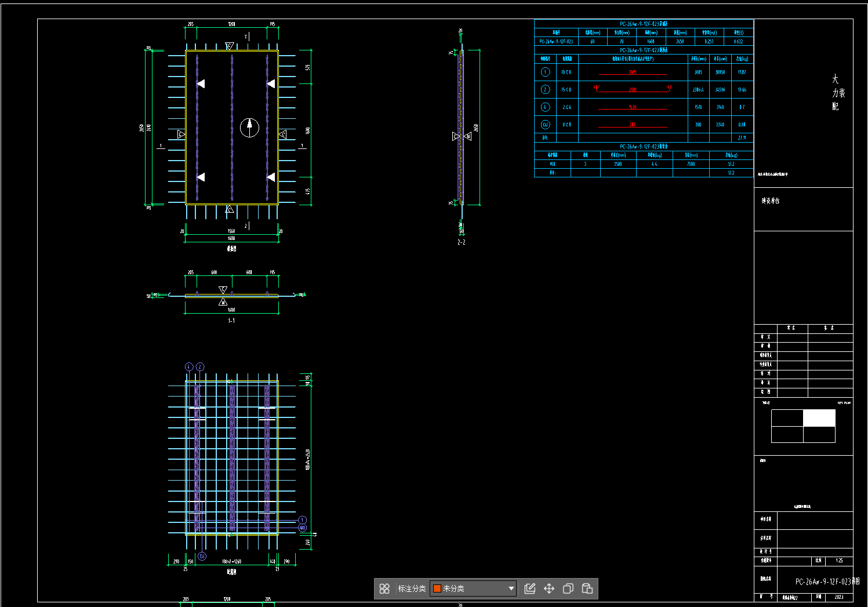Click the copy icon in floating toolbar

pos(568,588)
